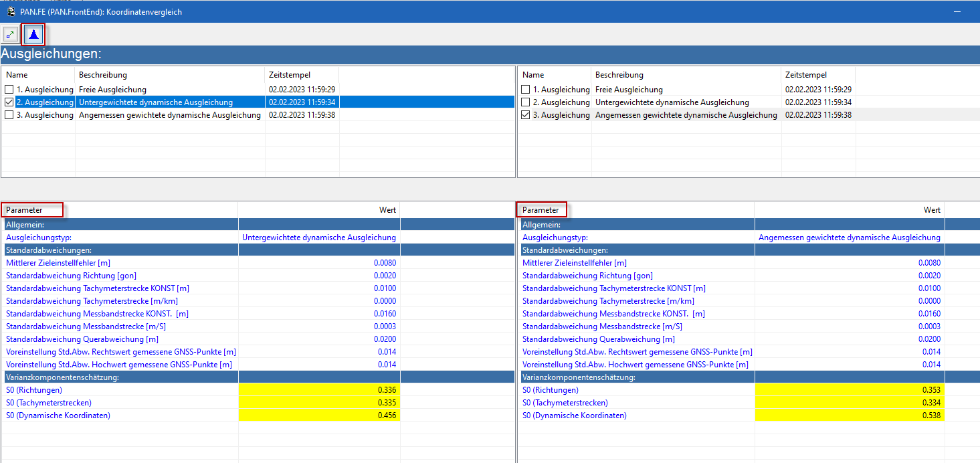The width and height of the screenshot is (980, 463).
Task: Select left S0 (Richtungen) yellow value cell
Action: pyautogui.click(x=318, y=390)
